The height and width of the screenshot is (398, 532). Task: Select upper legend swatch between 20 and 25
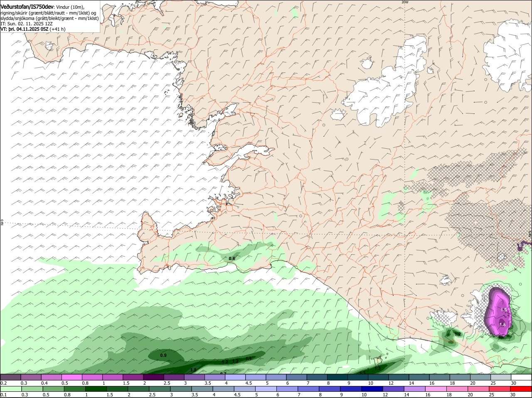tap(480, 377)
